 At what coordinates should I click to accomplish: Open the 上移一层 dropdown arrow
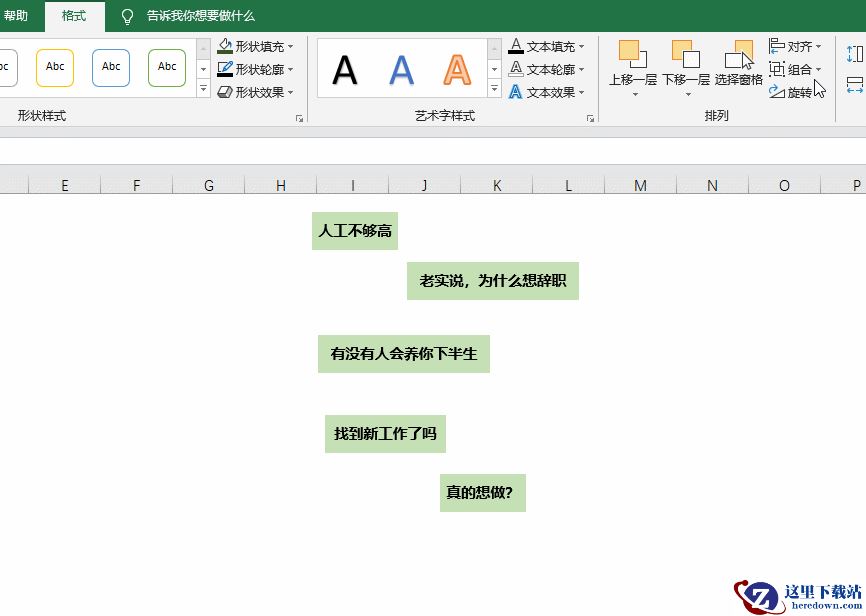(635, 94)
